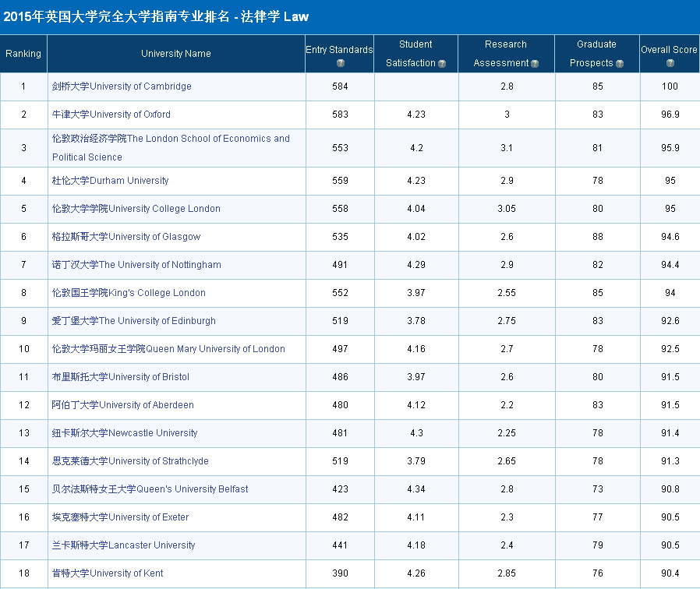700x589 pixels.
Task: Visit the London School of Economics link
Action: pos(171,148)
